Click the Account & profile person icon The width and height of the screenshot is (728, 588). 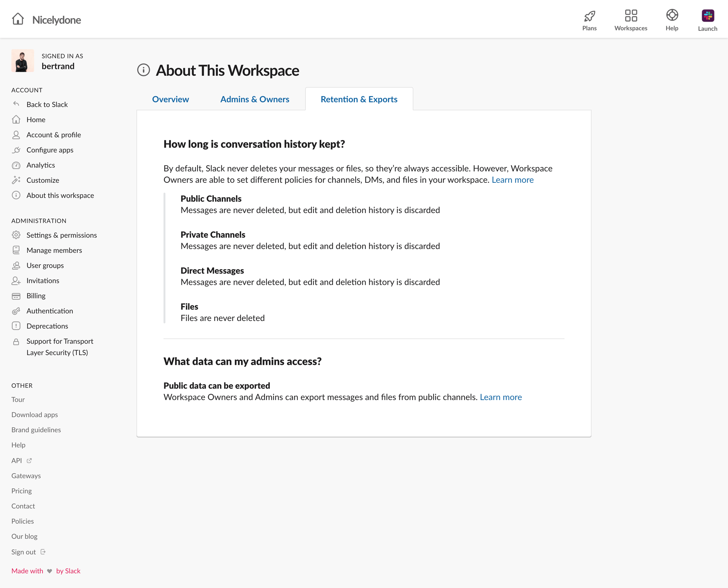pos(16,135)
